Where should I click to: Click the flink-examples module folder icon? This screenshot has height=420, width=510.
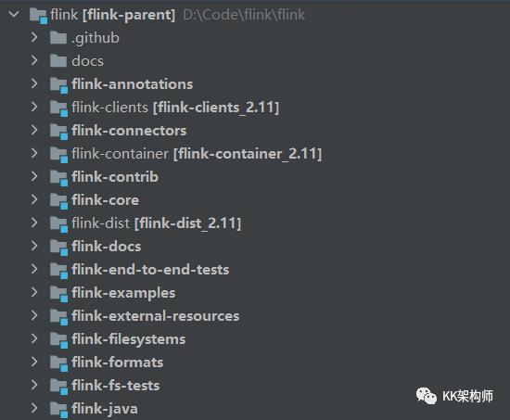(58, 294)
